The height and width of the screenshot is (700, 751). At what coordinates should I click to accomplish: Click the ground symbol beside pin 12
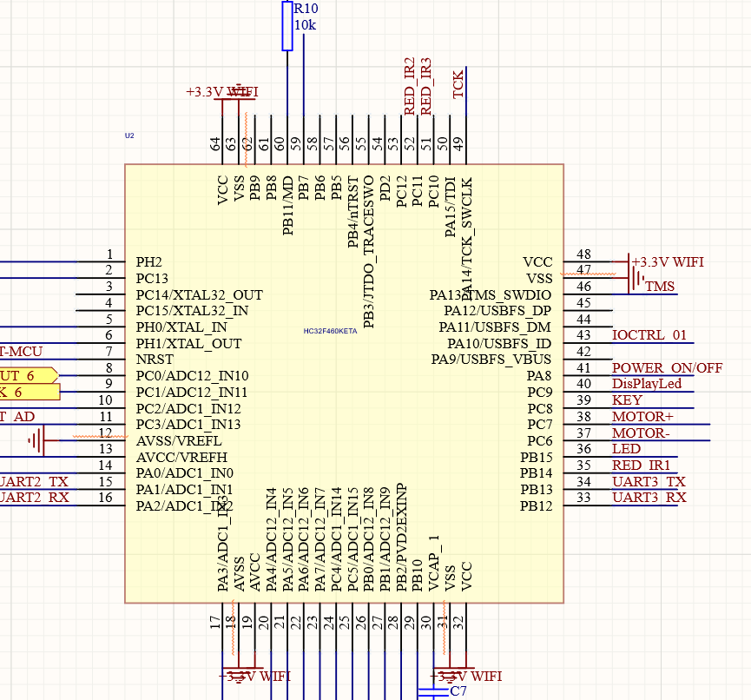36,440
